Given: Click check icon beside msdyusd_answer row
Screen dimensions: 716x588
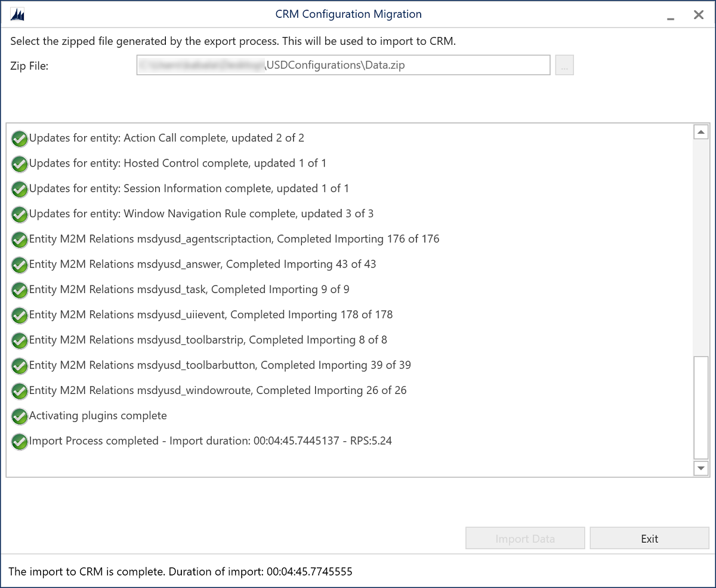Looking at the screenshot, I should click(x=20, y=265).
